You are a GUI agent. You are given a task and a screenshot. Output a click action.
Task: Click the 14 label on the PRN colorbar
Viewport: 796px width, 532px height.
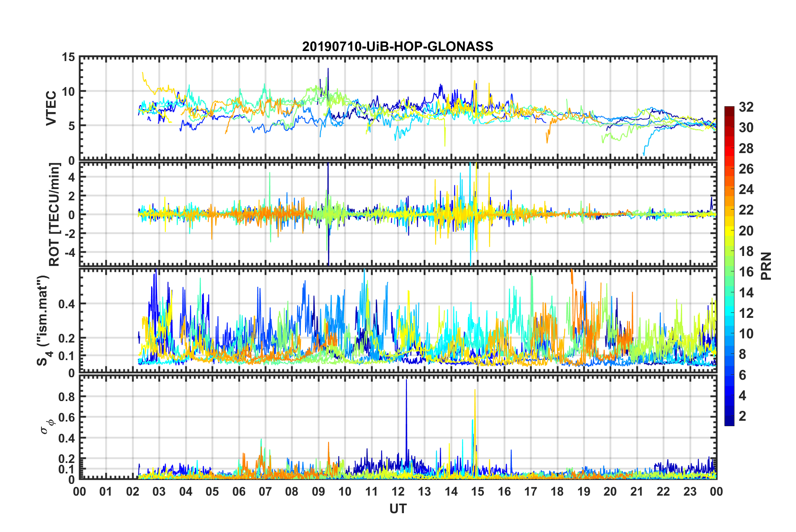746,293
